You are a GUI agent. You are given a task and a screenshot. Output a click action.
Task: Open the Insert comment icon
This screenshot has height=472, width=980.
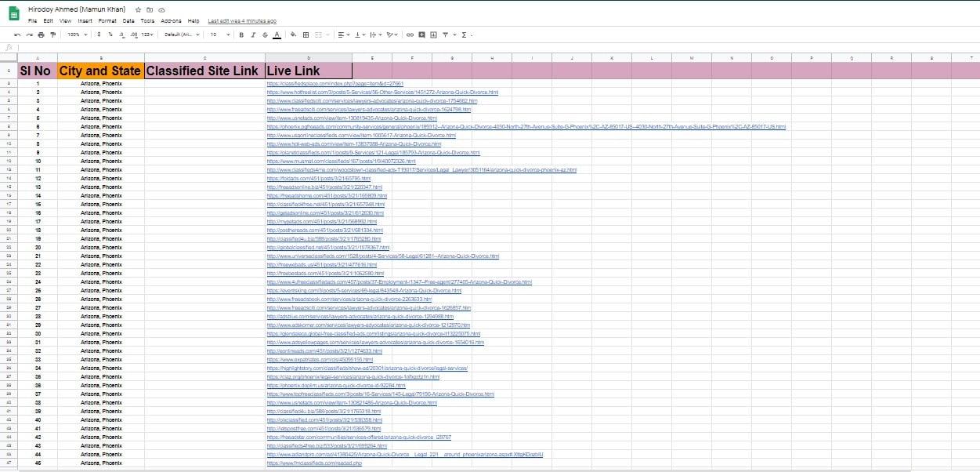[421, 34]
